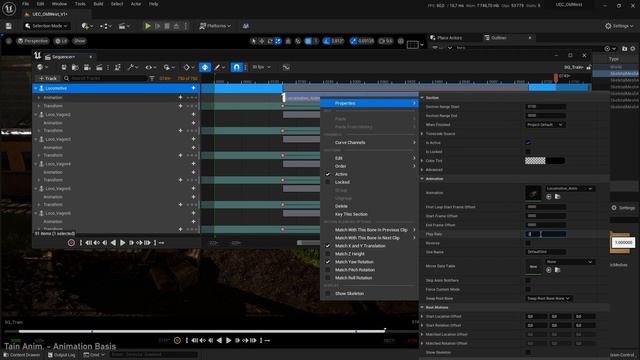The image size is (640, 360).
Task: Click the track filter funnel icon
Action: pos(152,78)
